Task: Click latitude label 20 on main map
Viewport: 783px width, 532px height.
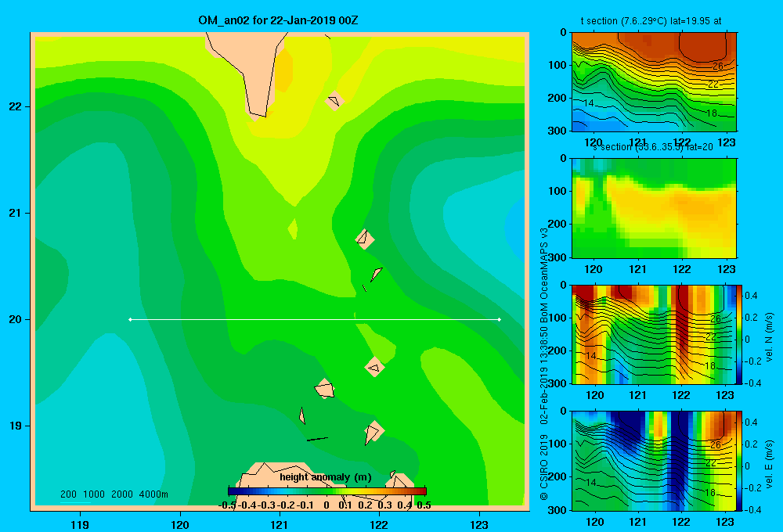Action: (x=16, y=319)
